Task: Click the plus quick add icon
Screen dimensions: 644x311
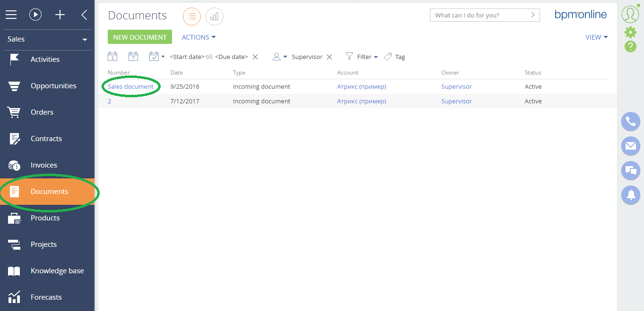Action: (x=60, y=15)
